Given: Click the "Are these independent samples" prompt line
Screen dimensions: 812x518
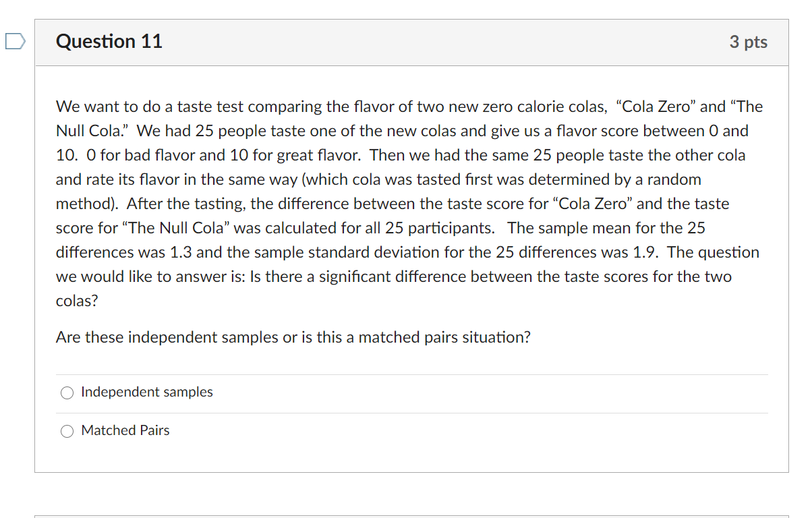Looking at the screenshot, I should (293, 337).
